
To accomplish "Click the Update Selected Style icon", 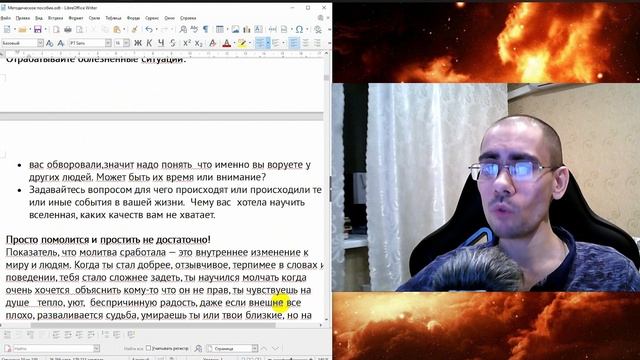I will [50, 43].
